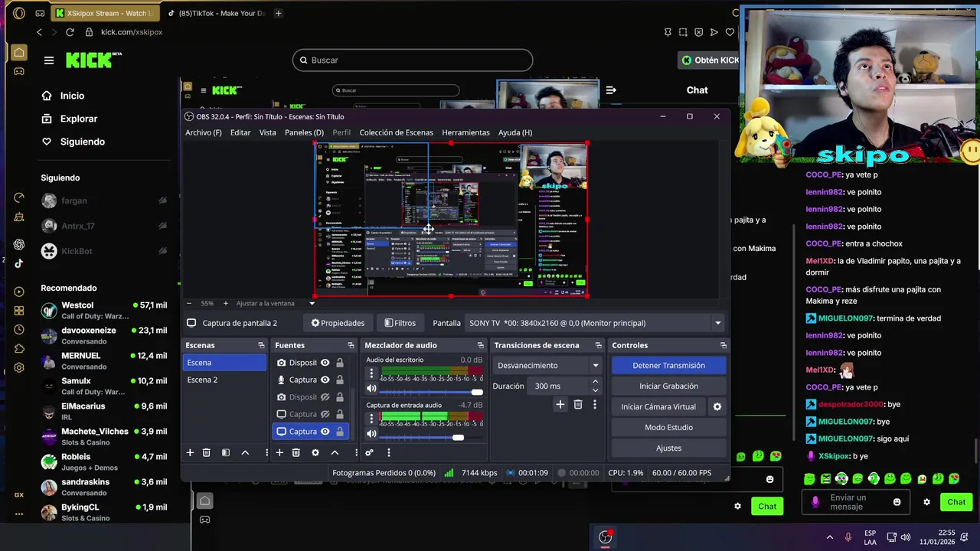Adjust Audio del escritorio volume slider

click(x=432, y=393)
